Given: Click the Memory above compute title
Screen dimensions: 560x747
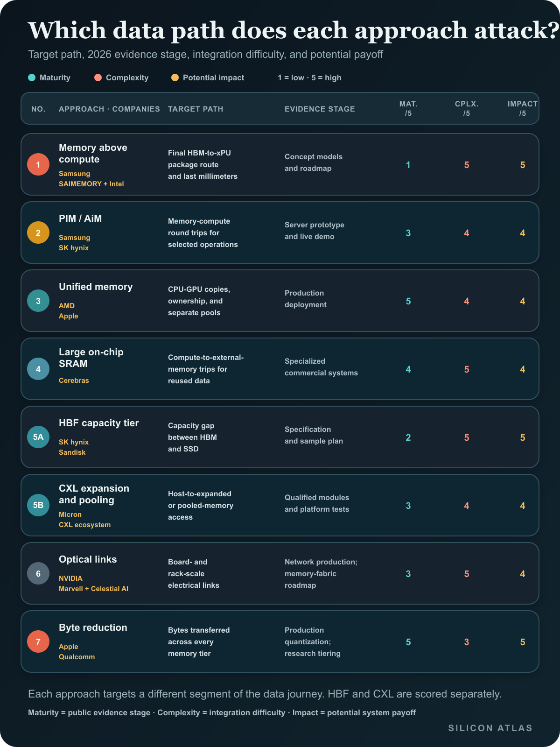Looking at the screenshot, I should click(93, 153).
